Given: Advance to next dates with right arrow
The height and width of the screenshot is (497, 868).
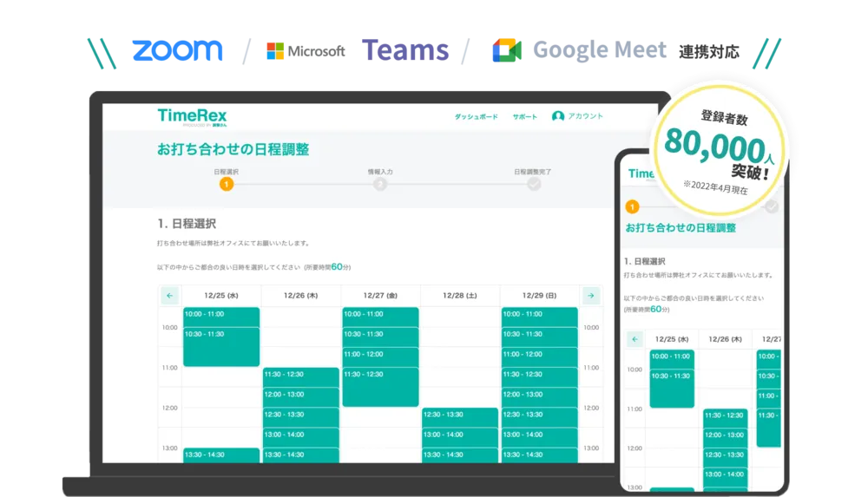Looking at the screenshot, I should [590, 296].
